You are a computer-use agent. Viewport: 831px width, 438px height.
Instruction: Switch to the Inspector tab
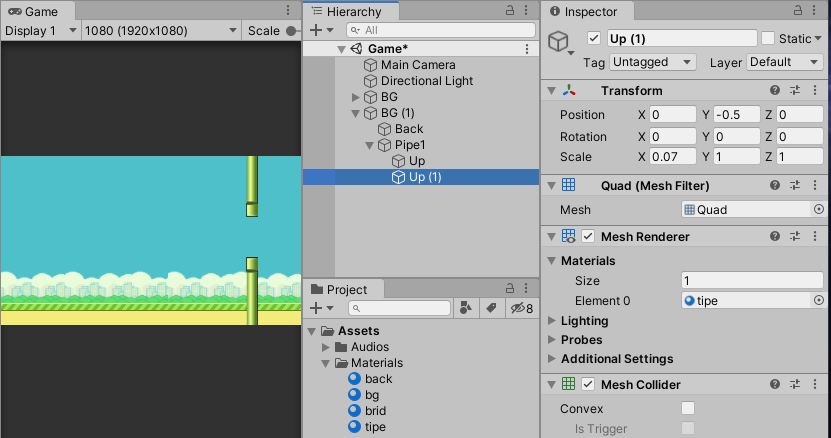pos(588,11)
